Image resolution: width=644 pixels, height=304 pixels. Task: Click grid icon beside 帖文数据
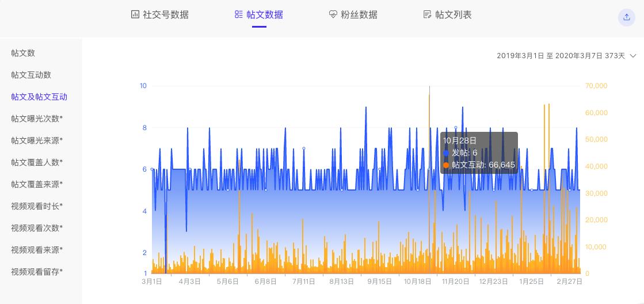(239, 15)
